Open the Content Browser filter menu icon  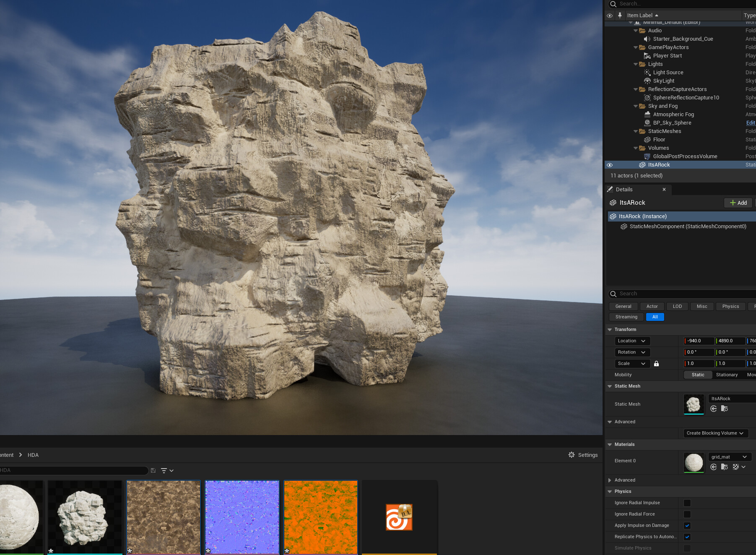pyautogui.click(x=164, y=470)
